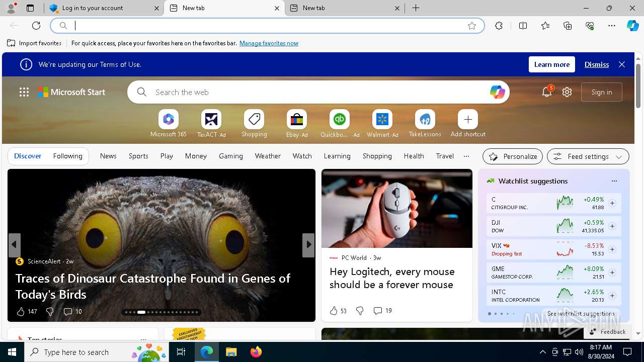Open the tab actions menu icon
Image resolution: width=644 pixels, height=362 pixels.
click(30, 8)
